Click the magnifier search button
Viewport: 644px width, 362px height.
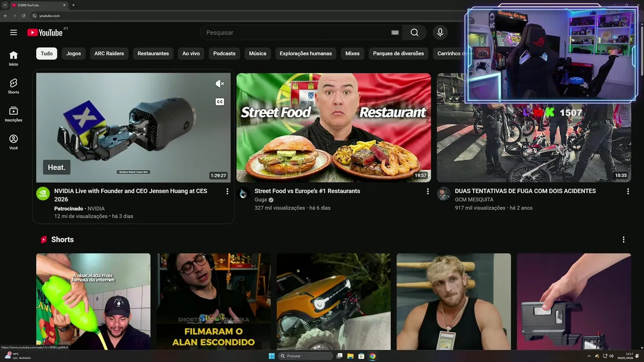pyautogui.click(x=414, y=33)
